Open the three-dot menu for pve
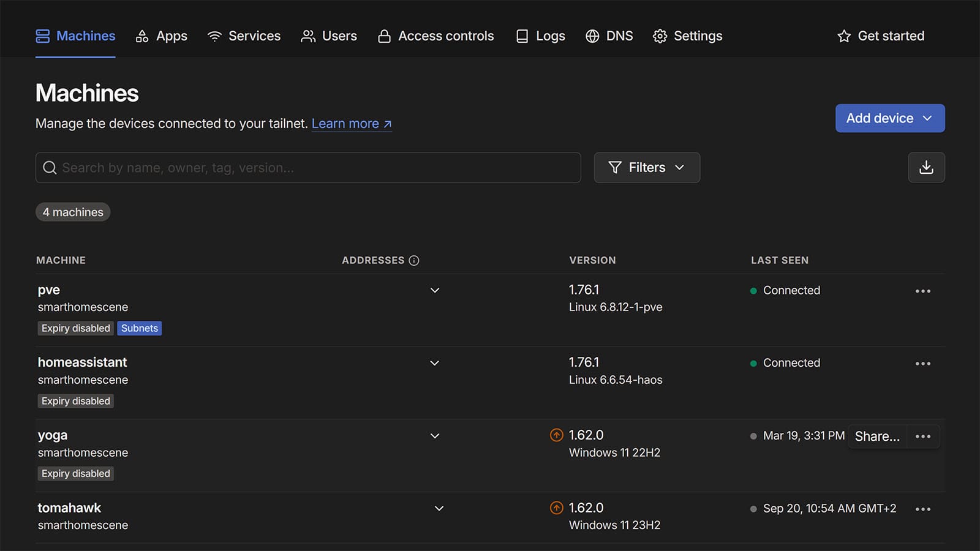The width and height of the screenshot is (980, 551). [922, 291]
